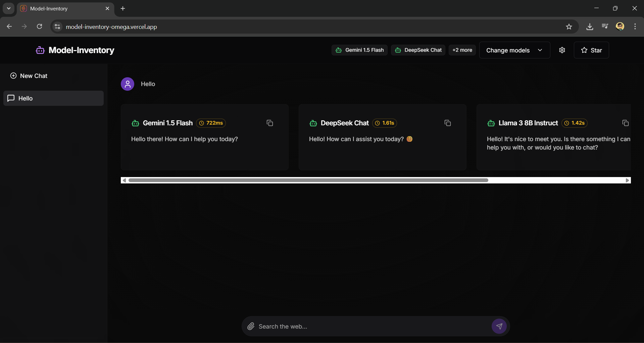Open the Chrome profile avatar
Viewport: 644px width, 343px height.
(620, 26)
